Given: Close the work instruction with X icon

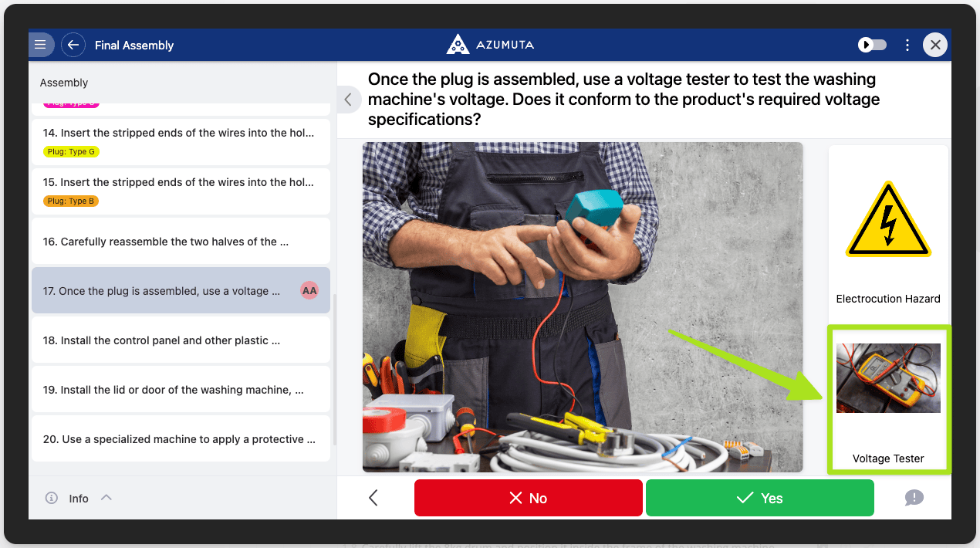Looking at the screenshot, I should 935,45.
